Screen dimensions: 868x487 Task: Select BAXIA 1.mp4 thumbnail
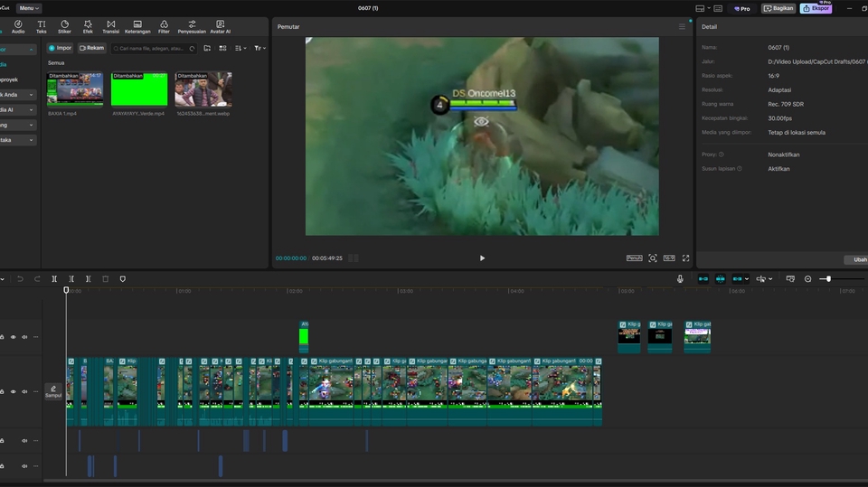click(75, 89)
